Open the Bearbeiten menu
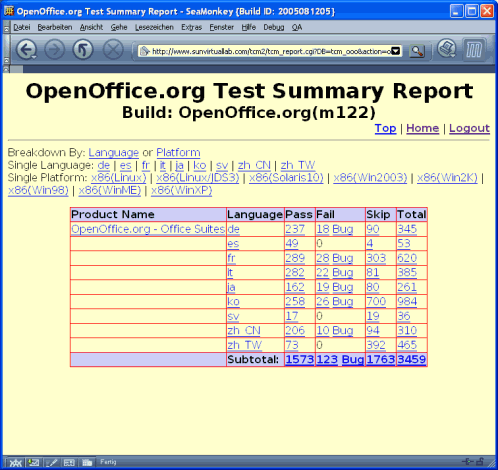This screenshot has height=470, width=498. pyautogui.click(x=55, y=27)
